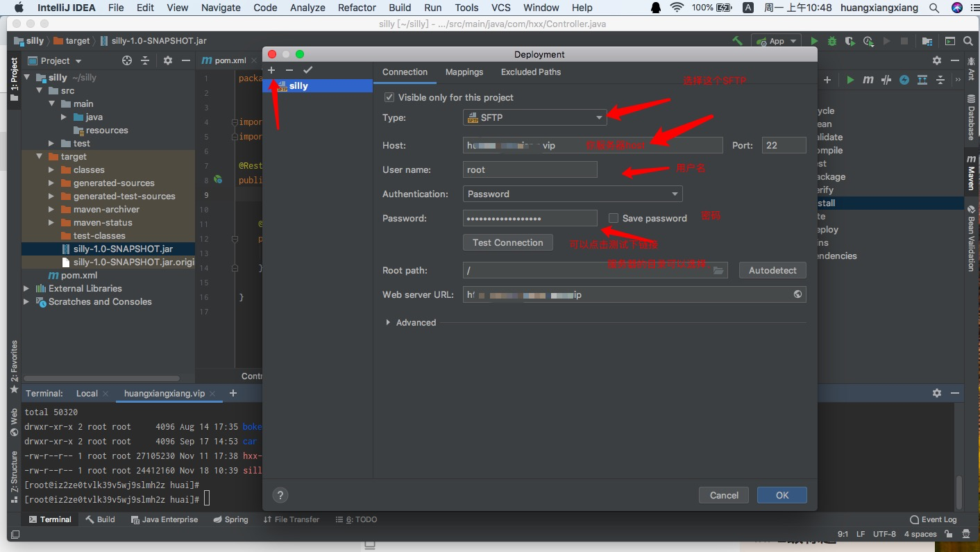Click locate file target icon in Project panel

[127, 60]
